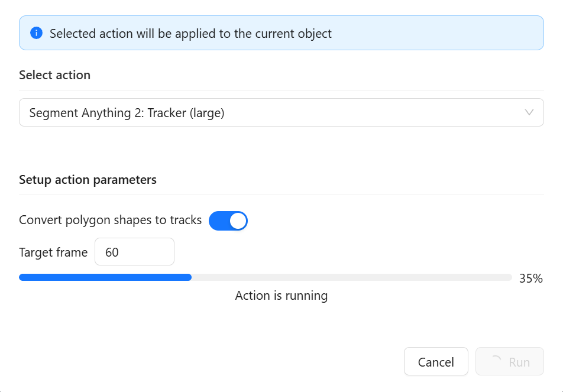
Task: Click the white knob of the polygon tracks toggle
Action: click(238, 221)
